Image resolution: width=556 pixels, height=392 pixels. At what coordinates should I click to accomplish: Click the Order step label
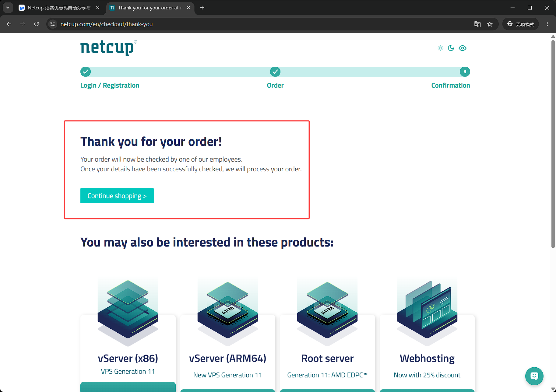[x=275, y=86]
